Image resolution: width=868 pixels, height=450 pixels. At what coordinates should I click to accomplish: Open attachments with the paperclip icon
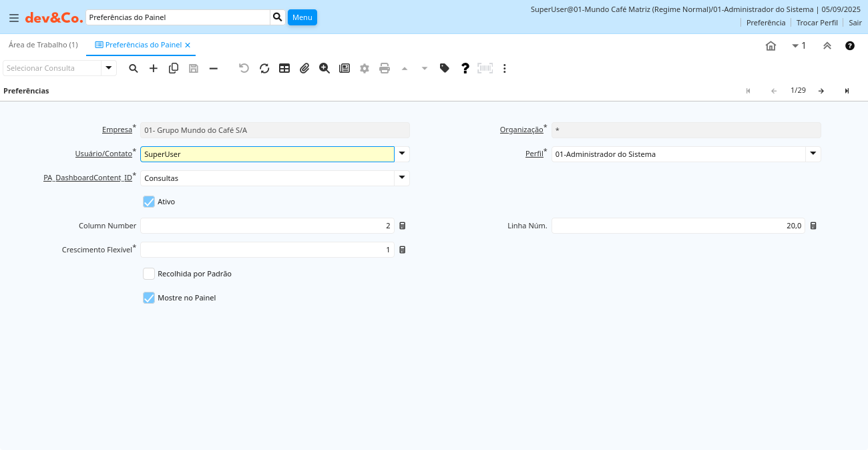304,68
